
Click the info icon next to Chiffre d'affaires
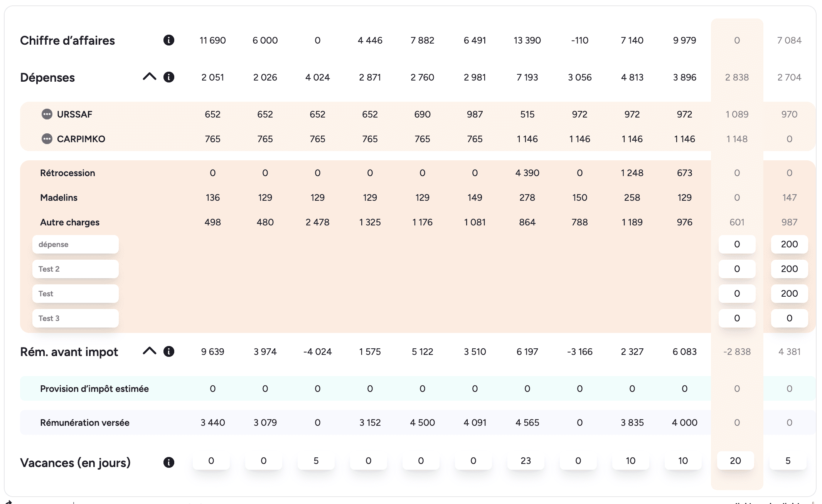click(168, 40)
